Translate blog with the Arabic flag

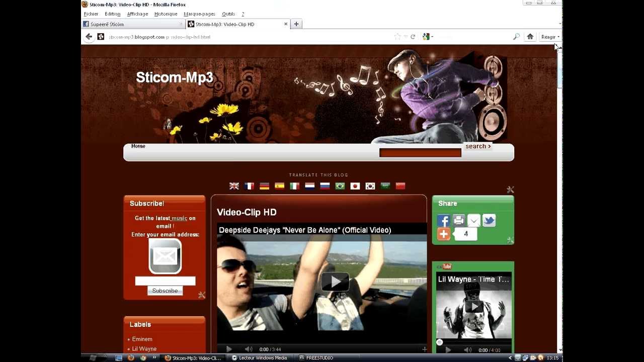coord(385,186)
